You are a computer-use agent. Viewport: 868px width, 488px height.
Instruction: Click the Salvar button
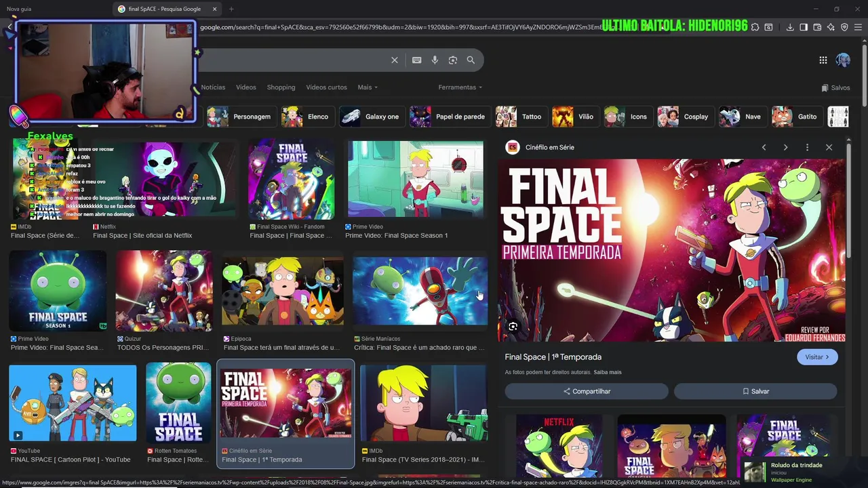point(755,391)
